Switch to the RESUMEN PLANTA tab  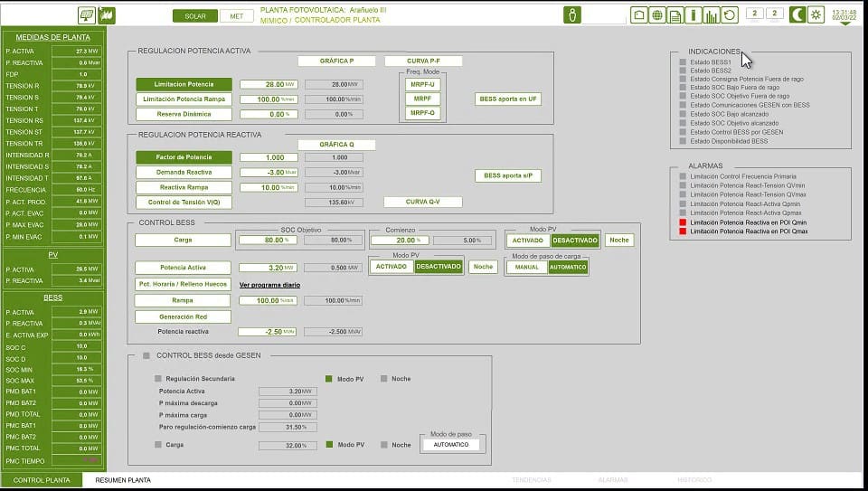tap(123, 480)
